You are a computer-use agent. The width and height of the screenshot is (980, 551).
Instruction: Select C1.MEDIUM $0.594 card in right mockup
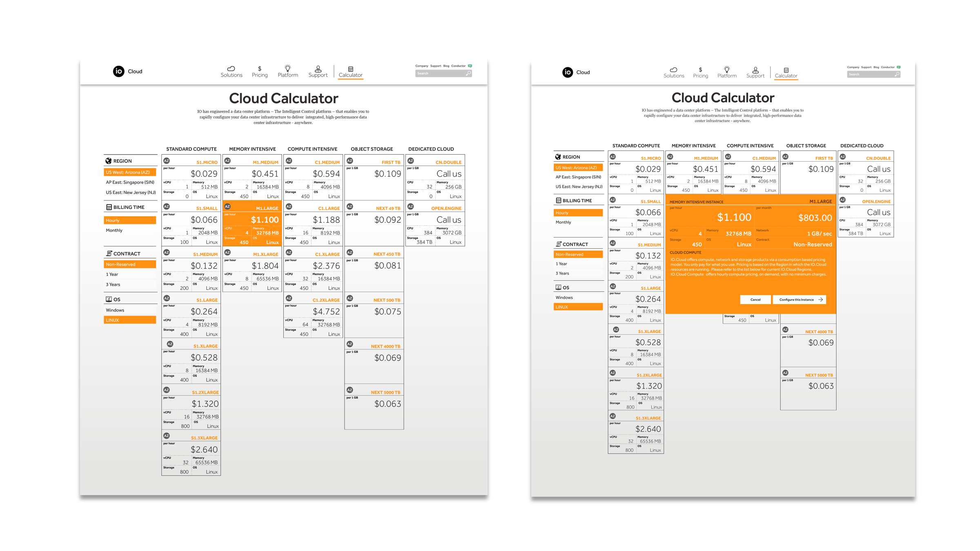click(x=751, y=172)
